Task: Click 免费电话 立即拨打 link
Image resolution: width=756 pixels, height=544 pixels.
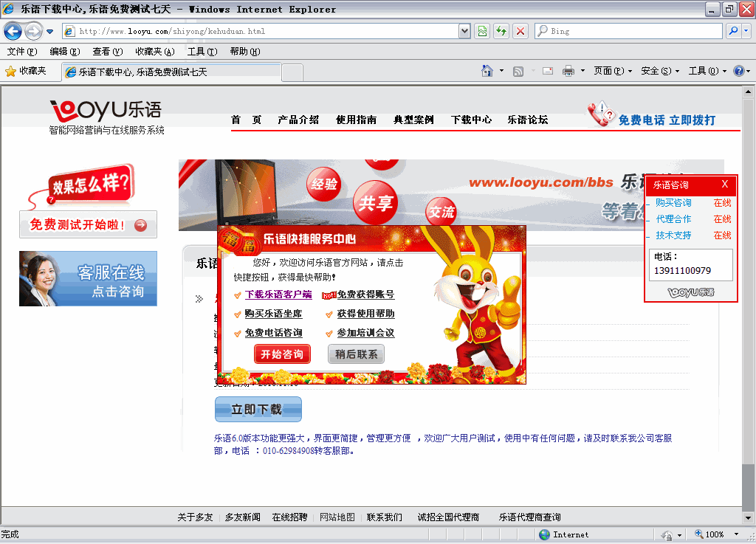Action: point(667,120)
